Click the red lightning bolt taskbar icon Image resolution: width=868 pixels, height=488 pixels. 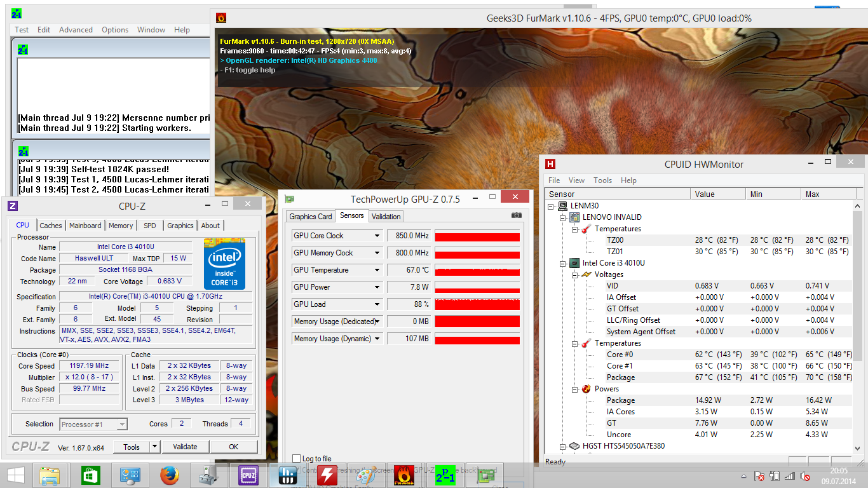pyautogui.click(x=327, y=475)
